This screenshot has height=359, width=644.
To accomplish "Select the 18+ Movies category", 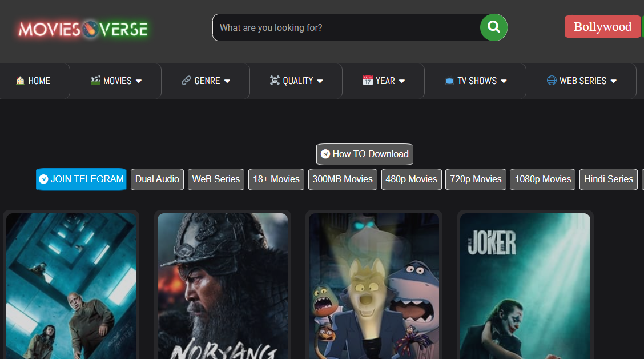I will 276,179.
